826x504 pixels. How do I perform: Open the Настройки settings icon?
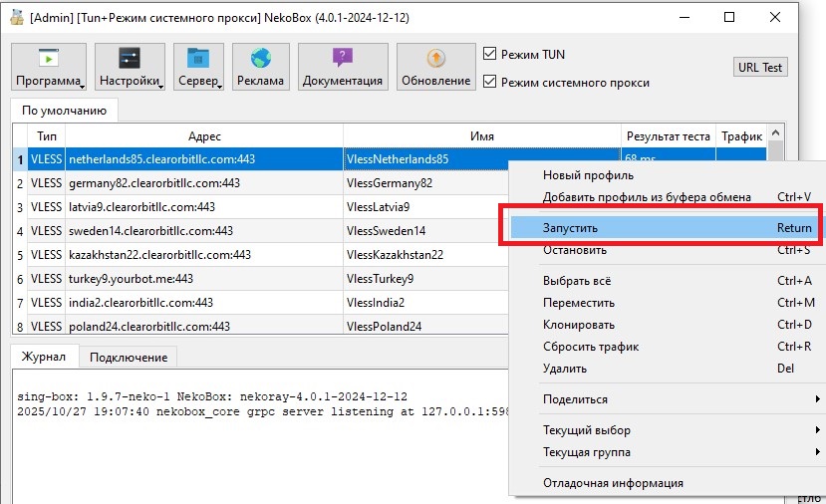[x=130, y=59]
